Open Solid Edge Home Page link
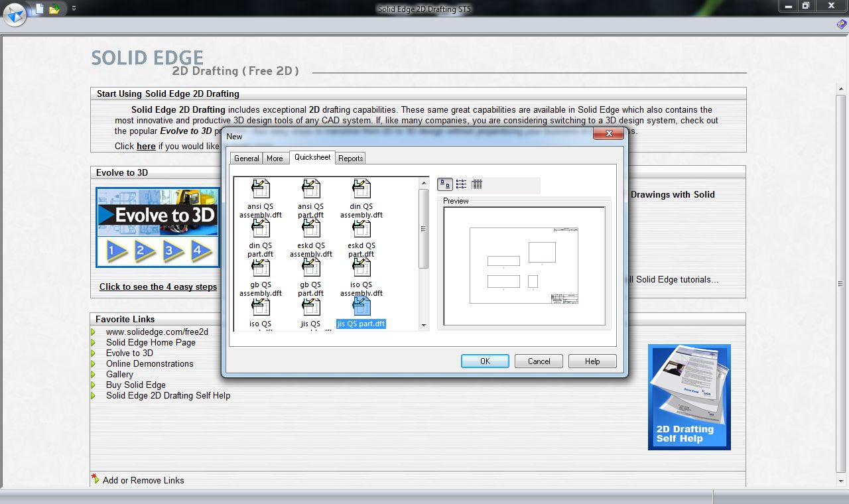This screenshot has width=849, height=504. click(x=151, y=343)
